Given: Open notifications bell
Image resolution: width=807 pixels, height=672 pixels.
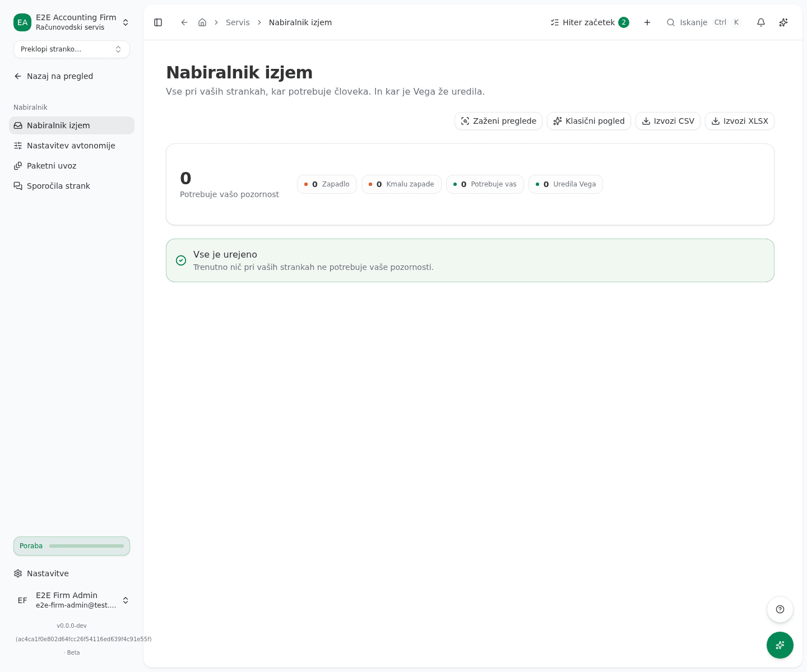Looking at the screenshot, I should click(x=761, y=22).
